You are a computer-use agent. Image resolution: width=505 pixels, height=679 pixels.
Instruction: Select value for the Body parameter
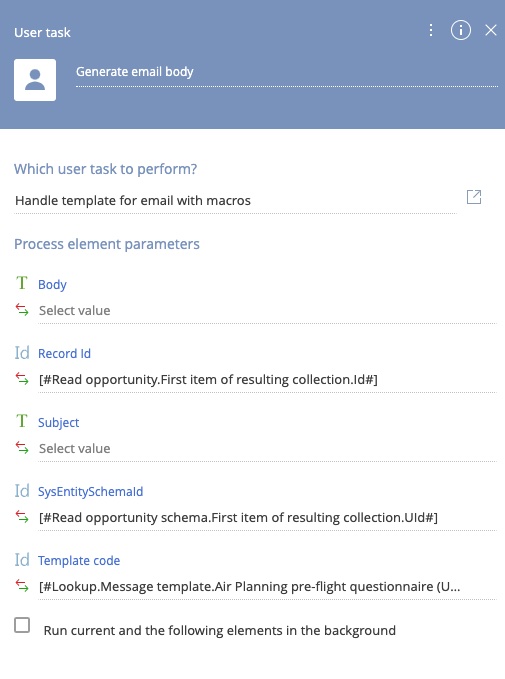click(267, 311)
